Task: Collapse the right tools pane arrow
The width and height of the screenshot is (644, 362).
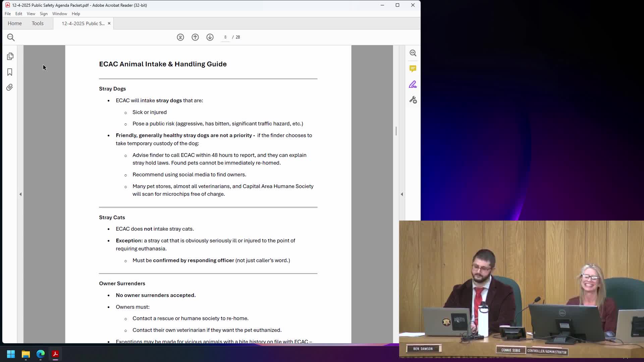Action: pyautogui.click(x=402, y=194)
